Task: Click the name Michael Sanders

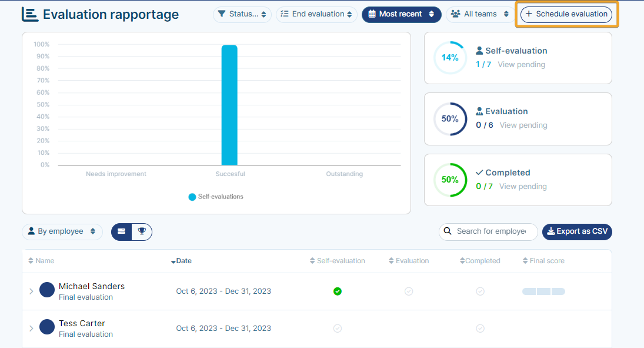Action: pyautogui.click(x=92, y=286)
